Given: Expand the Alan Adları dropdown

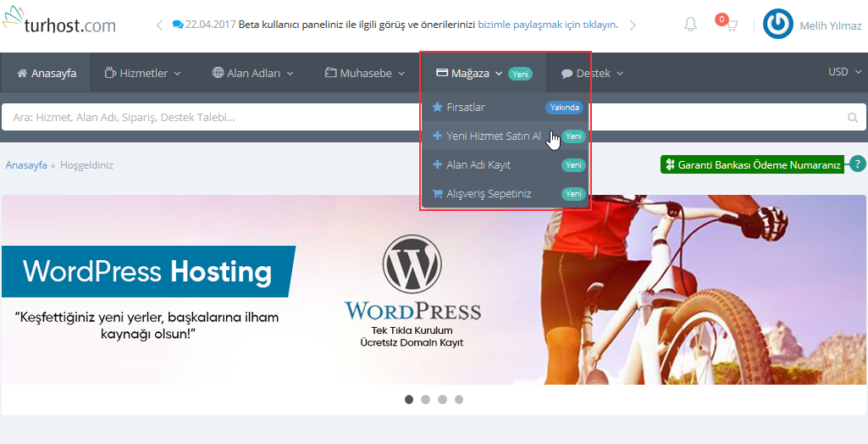Looking at the screenshot, I should click(x=252, y=74).
